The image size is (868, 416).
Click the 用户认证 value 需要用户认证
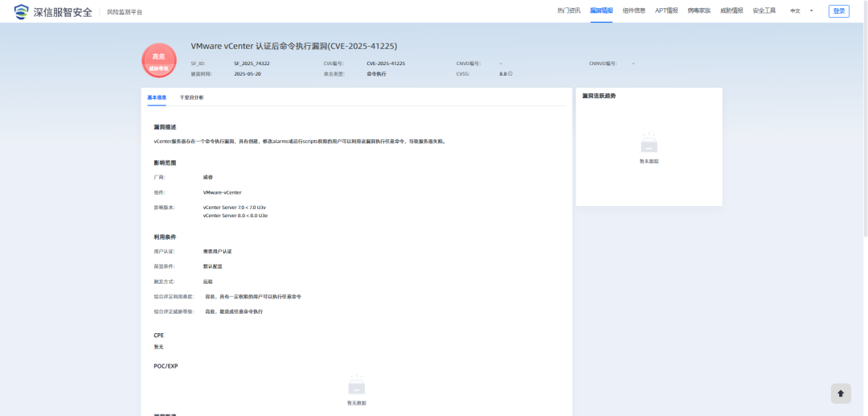218,252
